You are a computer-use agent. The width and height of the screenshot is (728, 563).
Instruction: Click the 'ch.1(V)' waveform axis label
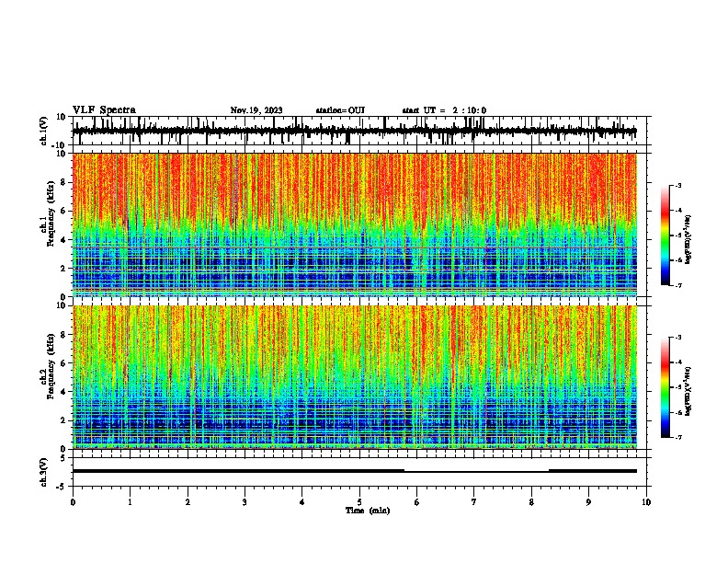tap(44, 131)
